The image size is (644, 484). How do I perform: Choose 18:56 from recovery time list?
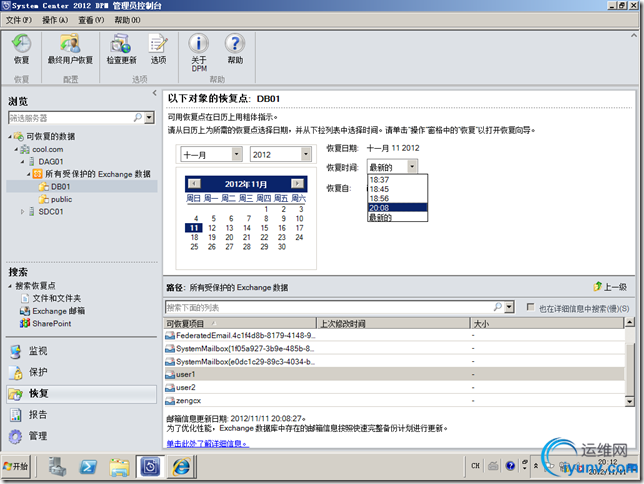(x=397, y=198)
